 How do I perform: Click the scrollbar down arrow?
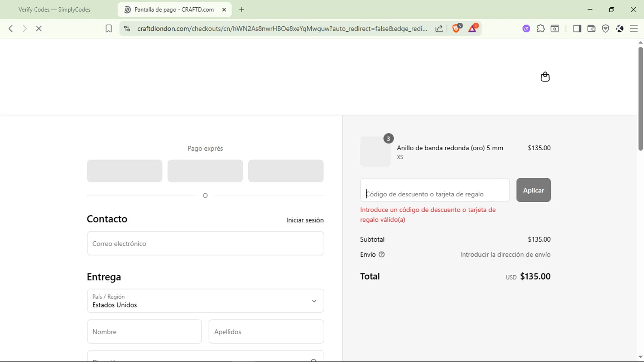pos(640,357)
